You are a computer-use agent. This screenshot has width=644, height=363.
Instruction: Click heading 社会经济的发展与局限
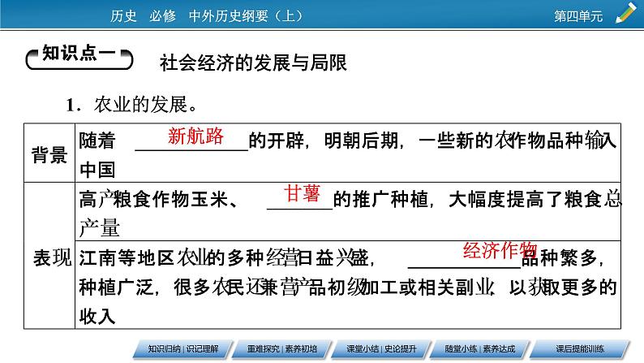point(253,63)
